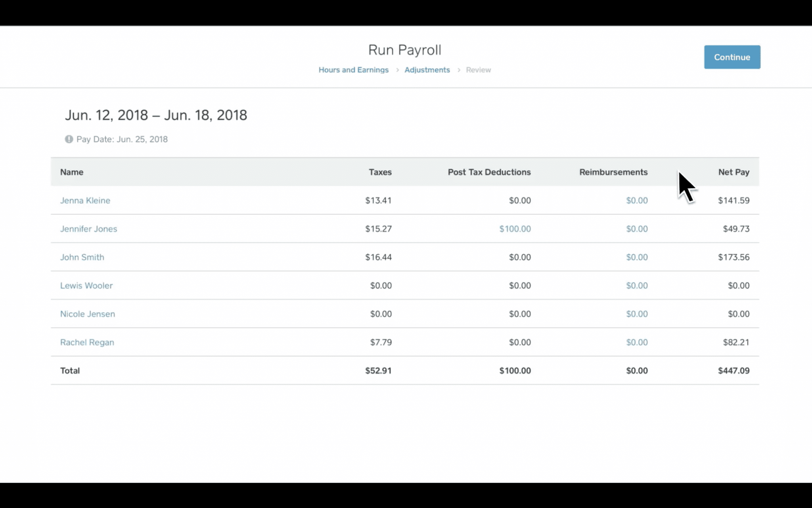Select the Continue button
The image size is (812, 508).
point(732,57)
